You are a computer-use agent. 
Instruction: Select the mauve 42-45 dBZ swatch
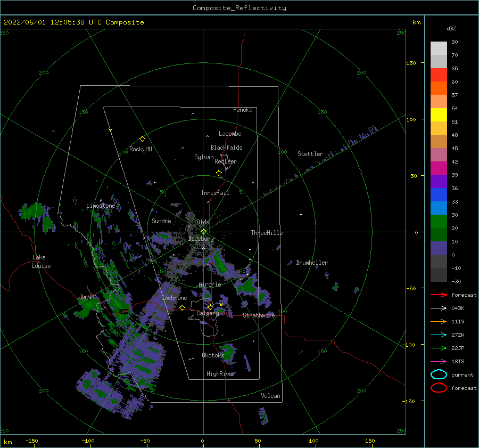tap(439, 154)
